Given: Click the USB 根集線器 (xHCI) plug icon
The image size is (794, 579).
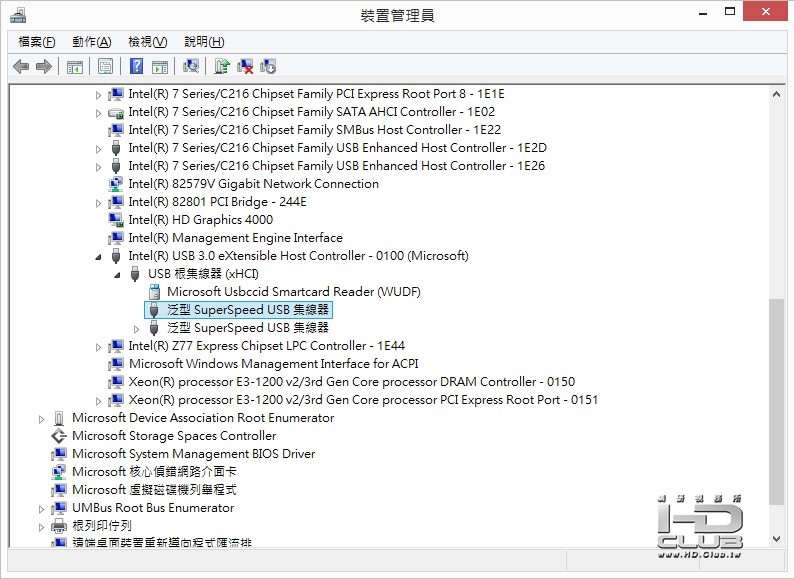Looking at the screenshot, I should [135, 274].
